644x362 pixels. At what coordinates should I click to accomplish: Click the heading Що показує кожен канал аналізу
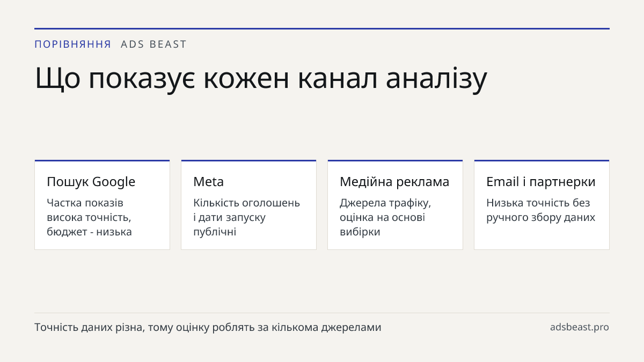coord(261,78)
